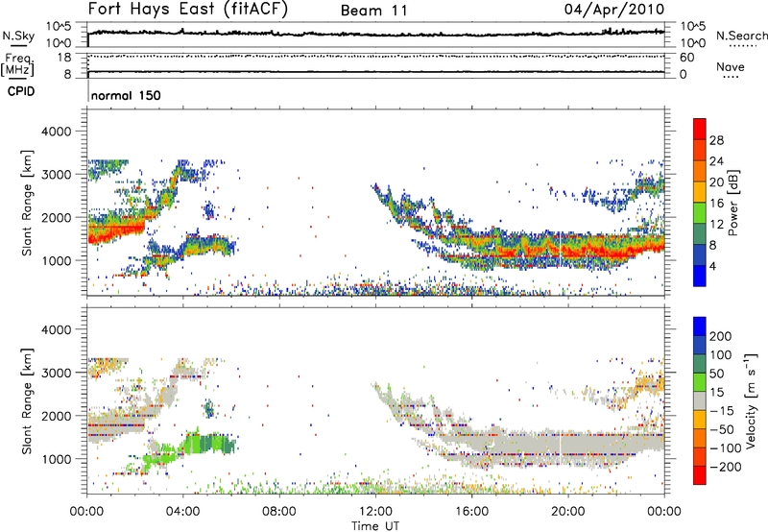Click the '28' power colorbar value
The width and height of the screenshot is (768, 532).
[716, 140]
